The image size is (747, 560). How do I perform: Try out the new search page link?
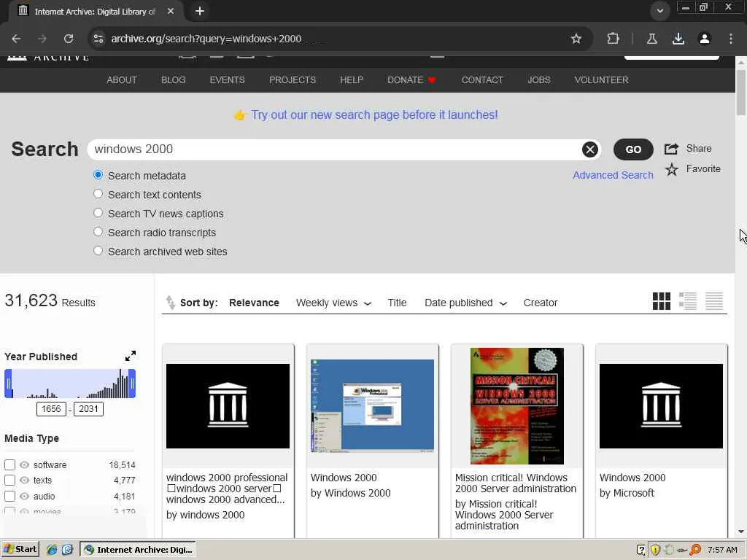[x=374, y=114]
